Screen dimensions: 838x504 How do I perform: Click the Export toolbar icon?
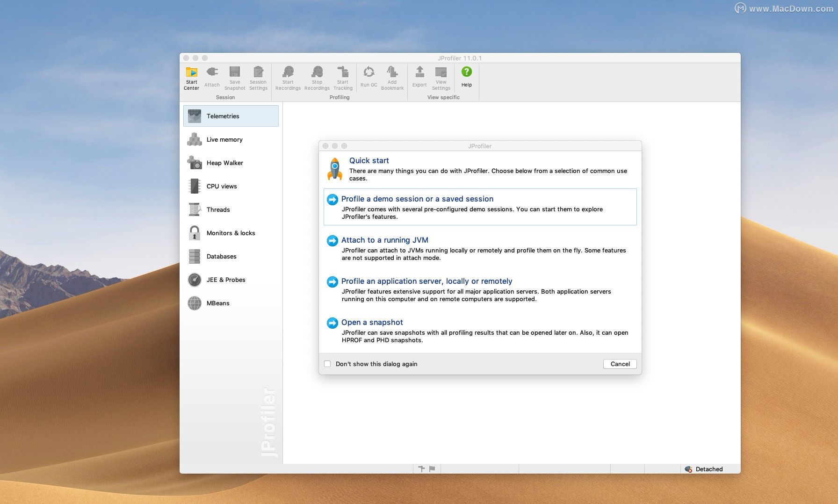[x=419, y=72]
